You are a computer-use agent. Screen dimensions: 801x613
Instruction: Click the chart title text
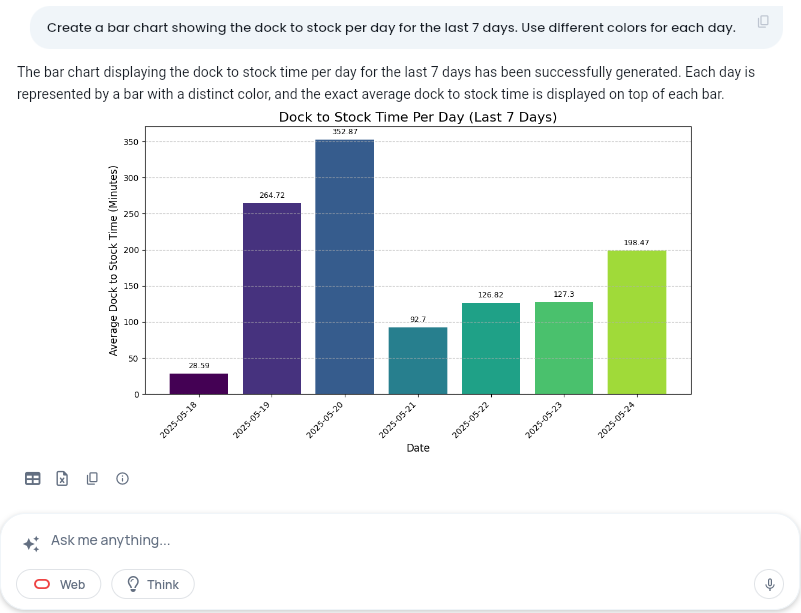(417, 117)
